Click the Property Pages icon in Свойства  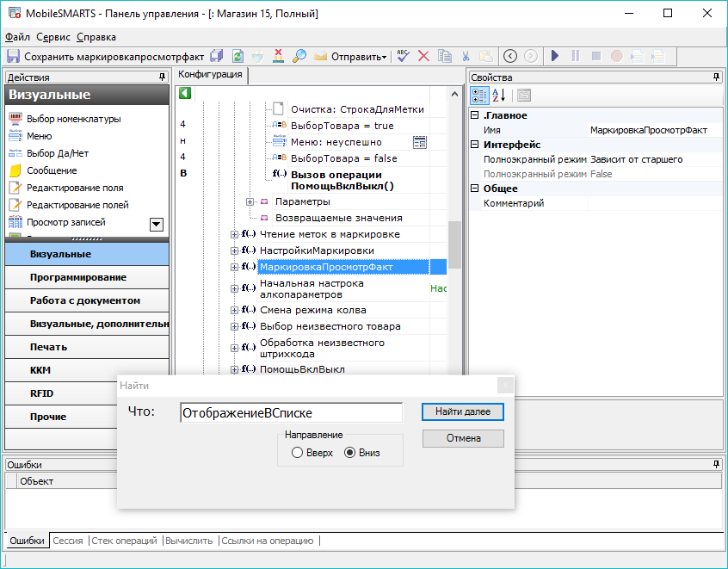point(524,96)
